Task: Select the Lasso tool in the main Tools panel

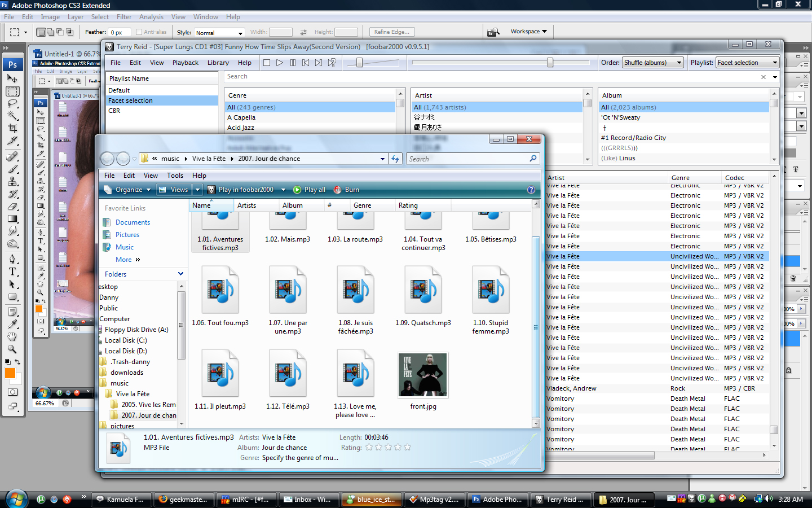Action: click(x=12, y=104)
